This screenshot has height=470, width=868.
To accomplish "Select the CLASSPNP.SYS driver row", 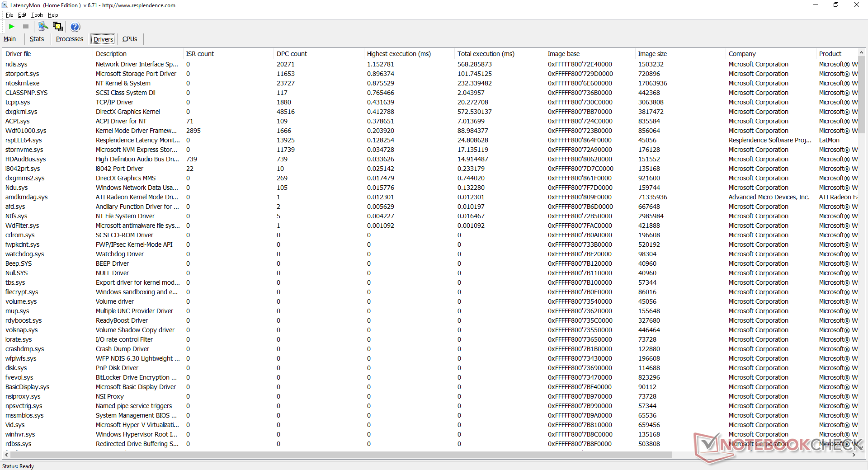I will click(x=430, y=93).
